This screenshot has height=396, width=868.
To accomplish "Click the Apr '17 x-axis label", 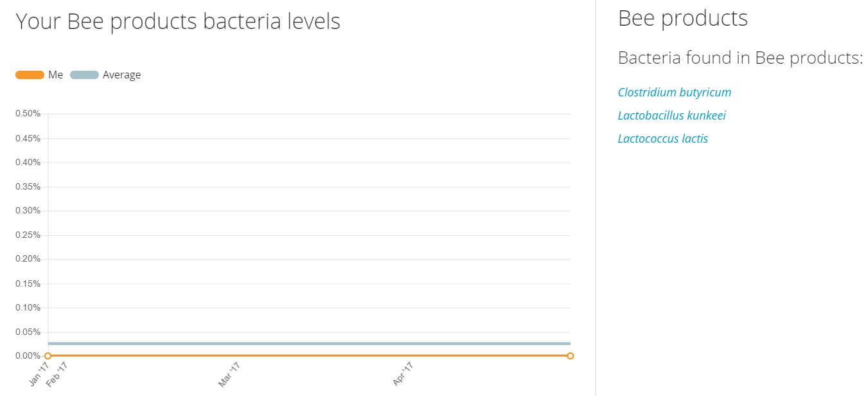I will 403,374.
